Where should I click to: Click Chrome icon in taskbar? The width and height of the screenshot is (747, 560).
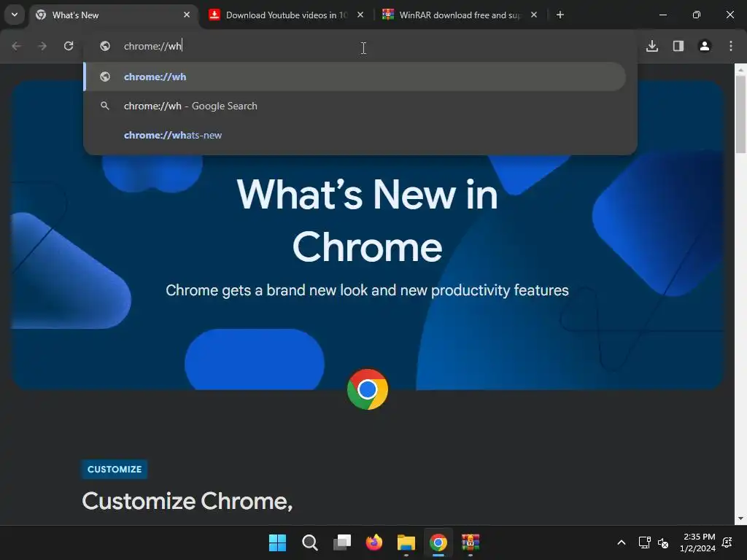[438, 542]
